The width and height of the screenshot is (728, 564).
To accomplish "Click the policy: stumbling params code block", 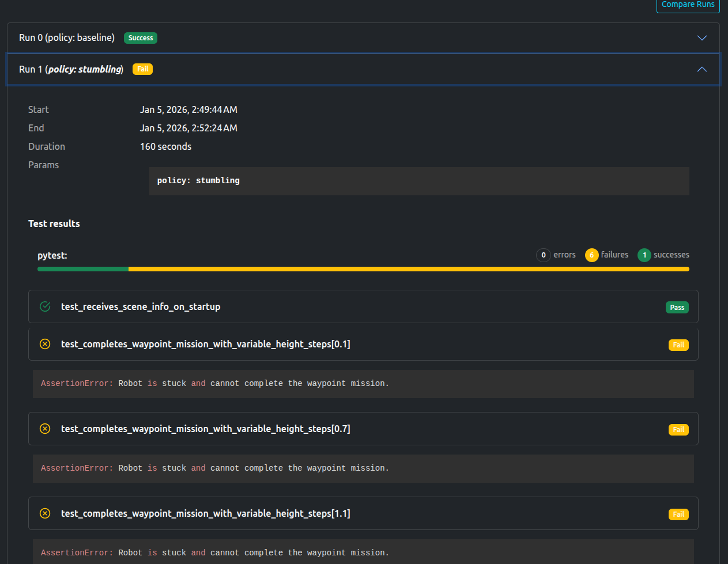I will click(x=418, y=181).
